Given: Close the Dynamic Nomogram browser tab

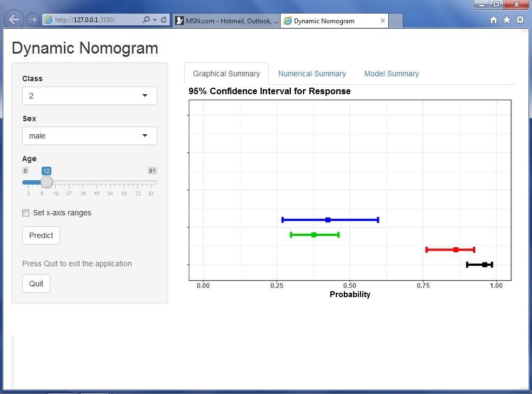Looking at the screenshot, I should [382, 21].
